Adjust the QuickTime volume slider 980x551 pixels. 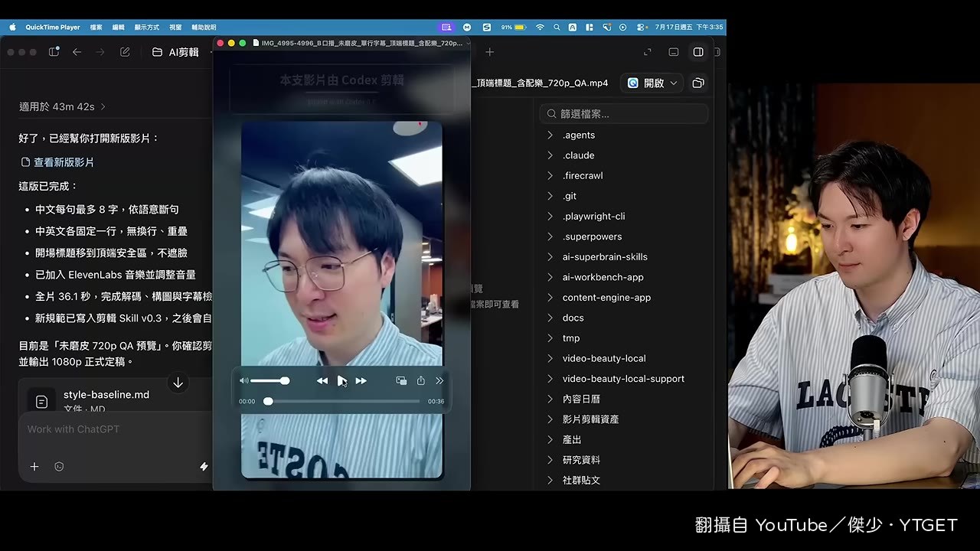click(x=269, y=380)
